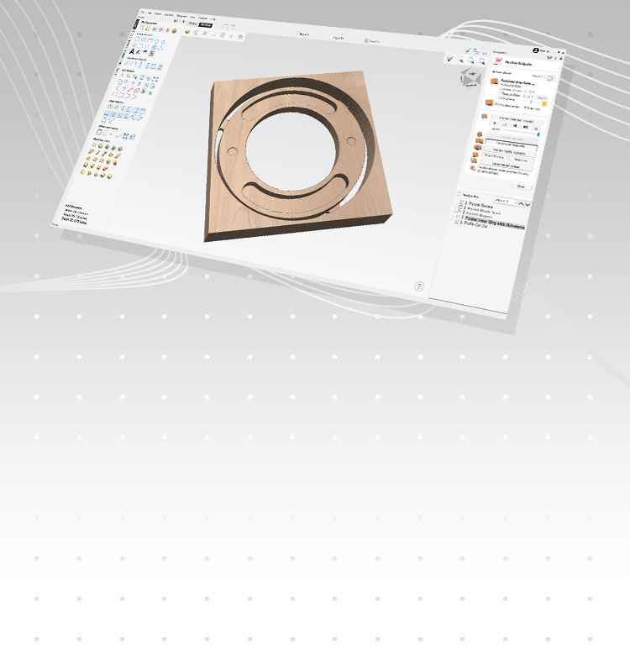Toggle the Animate Preview checkbox
630x672 pixels.
tap(496, 104)
